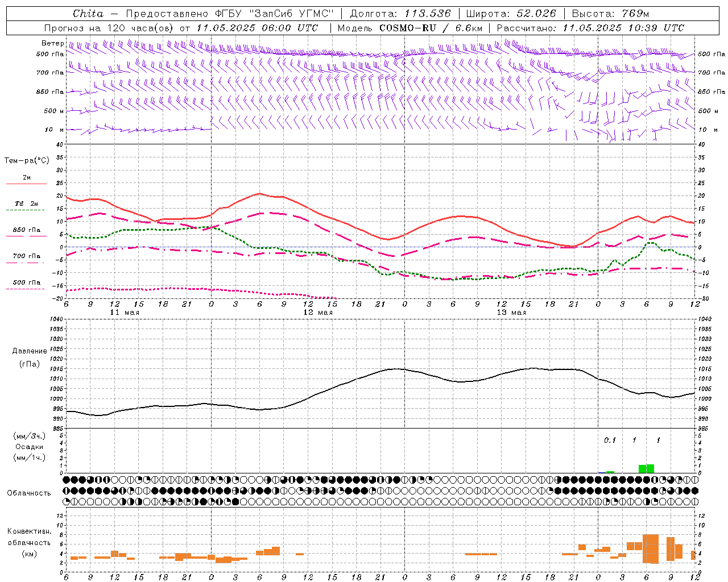Click the "Td 2м" dew point legend entry
This screenshot has height=582, width=728.
(x=27, y=203)
